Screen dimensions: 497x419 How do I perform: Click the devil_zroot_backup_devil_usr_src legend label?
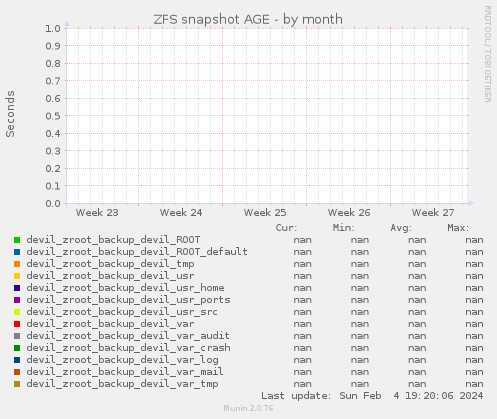coord(122,312)
